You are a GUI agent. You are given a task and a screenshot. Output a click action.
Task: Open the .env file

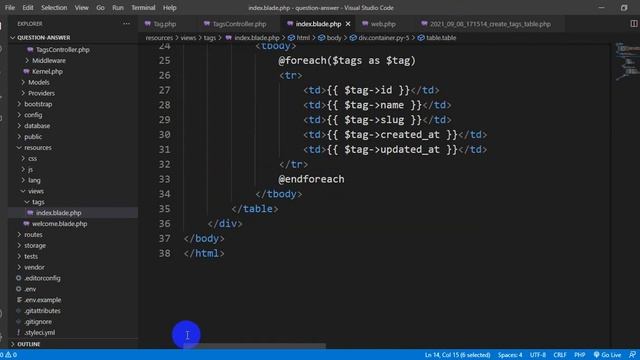click(30, 289)
